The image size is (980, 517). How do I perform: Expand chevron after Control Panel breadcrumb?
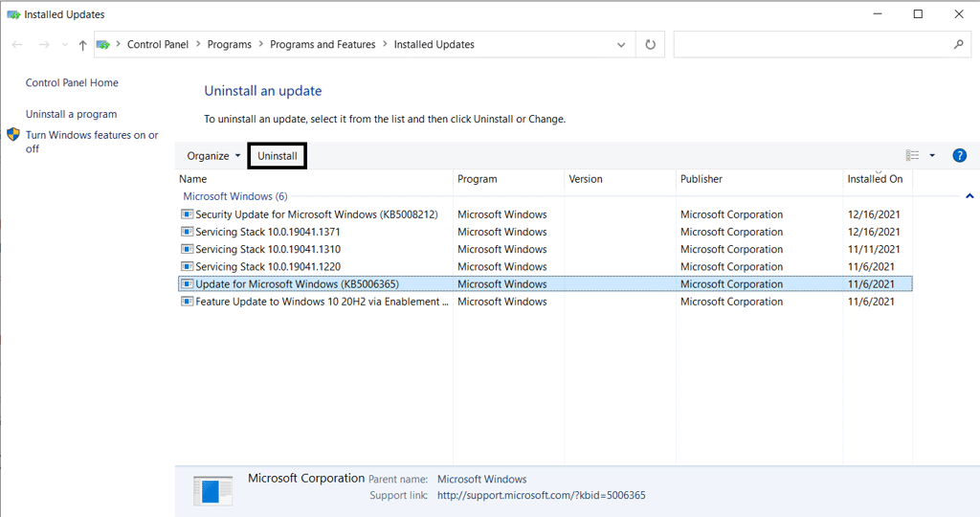(x=198, y=44)
